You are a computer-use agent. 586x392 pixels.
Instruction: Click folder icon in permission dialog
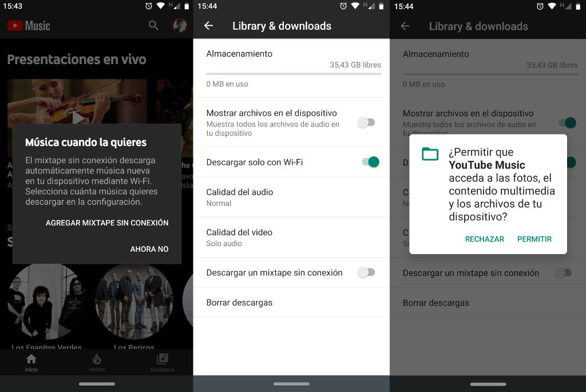430,153
